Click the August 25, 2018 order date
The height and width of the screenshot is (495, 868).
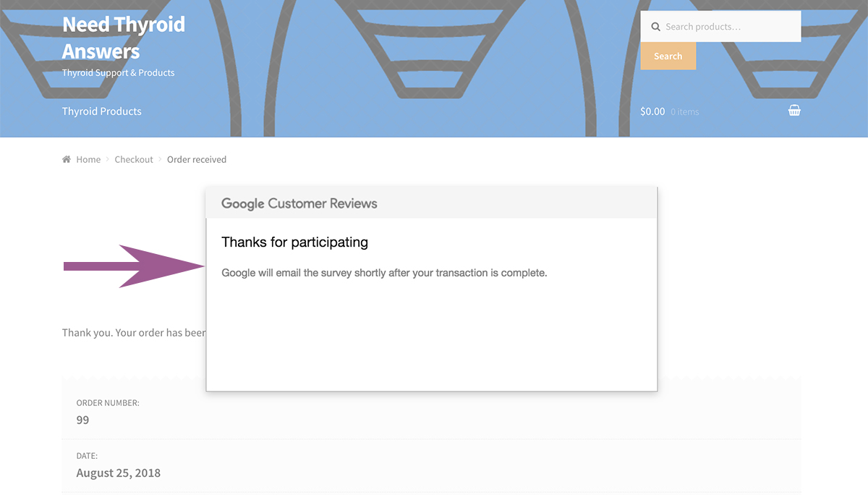(119, 473)
